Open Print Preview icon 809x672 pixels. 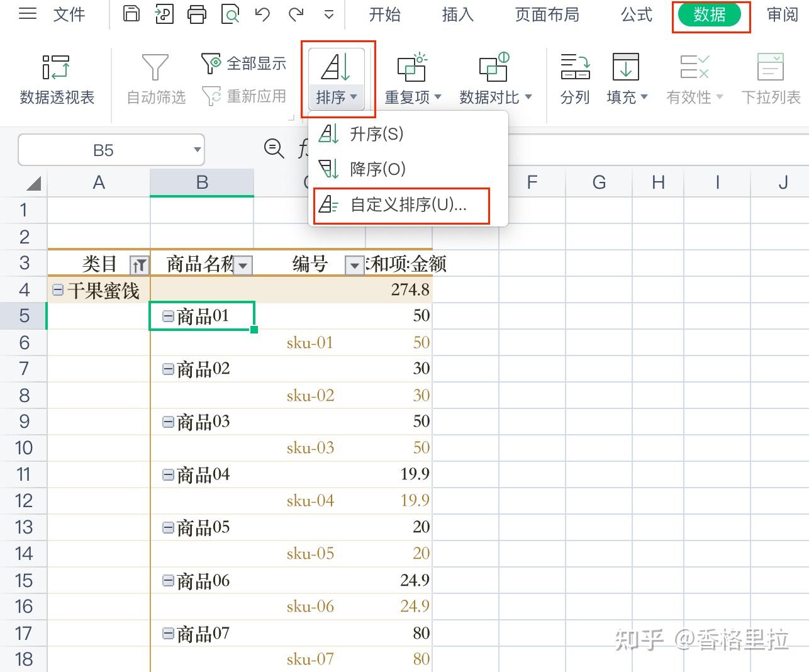[x=231, y=14]
